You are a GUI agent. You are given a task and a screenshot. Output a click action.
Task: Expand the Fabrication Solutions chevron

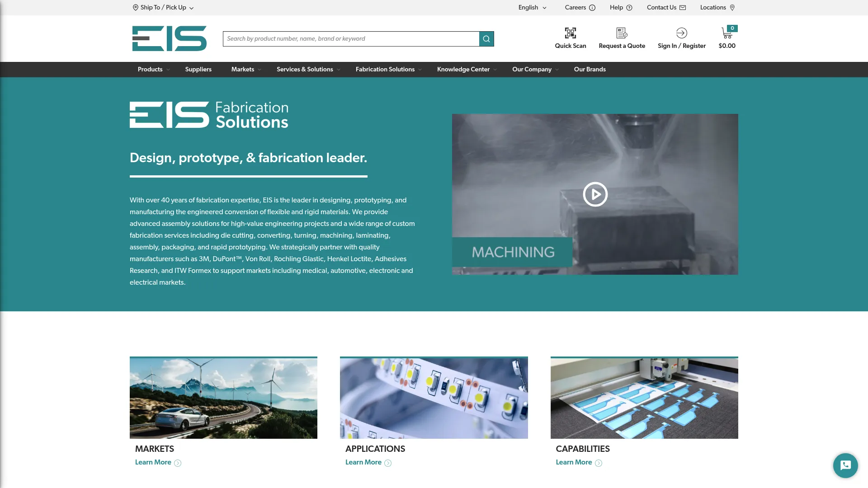click(420, 70)
